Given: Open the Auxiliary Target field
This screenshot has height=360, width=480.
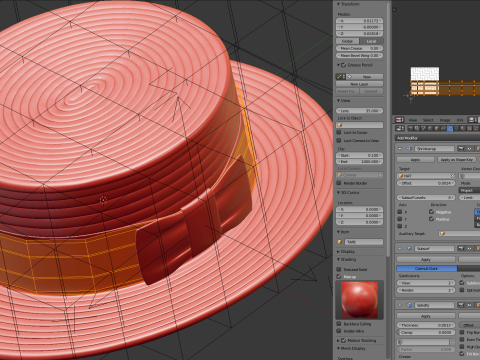Looking at the screenshot, I should pyautogui.click(x=459, y=234).
